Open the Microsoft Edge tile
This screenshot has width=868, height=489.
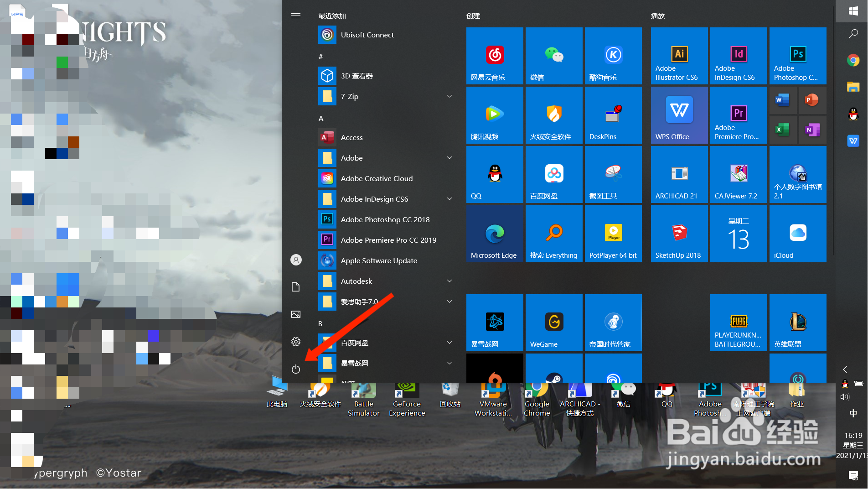495,234
